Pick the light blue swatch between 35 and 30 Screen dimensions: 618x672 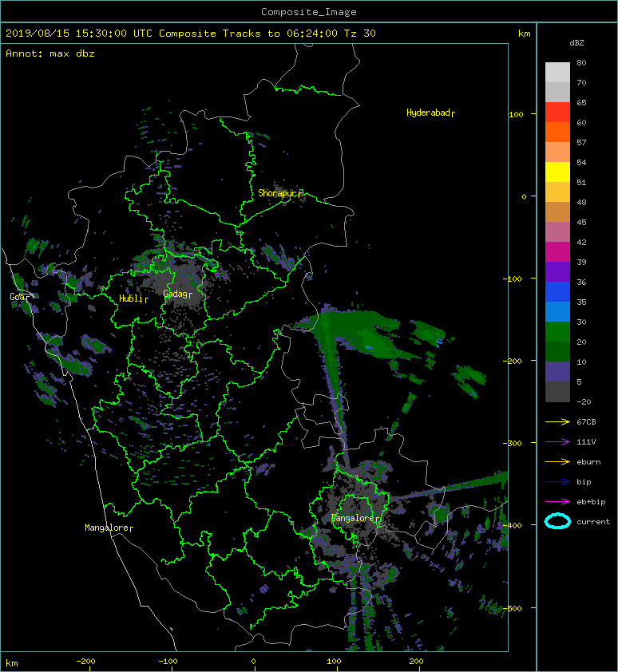[x=557, y=311]
